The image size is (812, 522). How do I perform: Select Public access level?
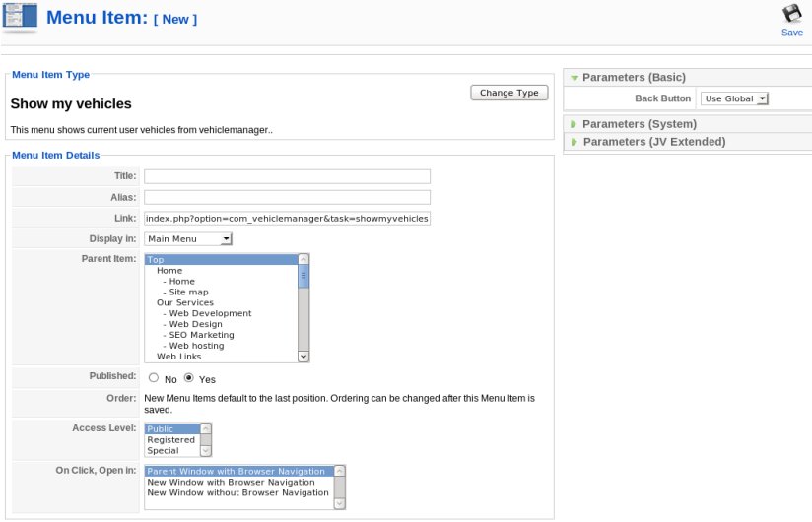tap(172, 428)
